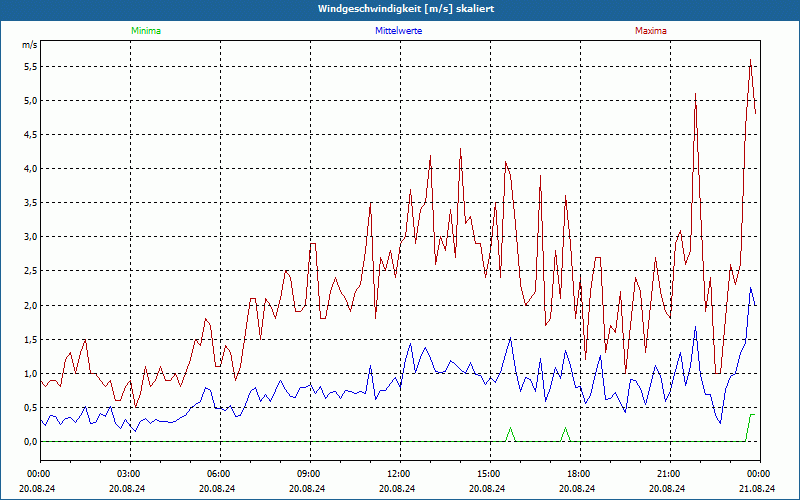Click the 21.08.24 date label

point(757,488)
